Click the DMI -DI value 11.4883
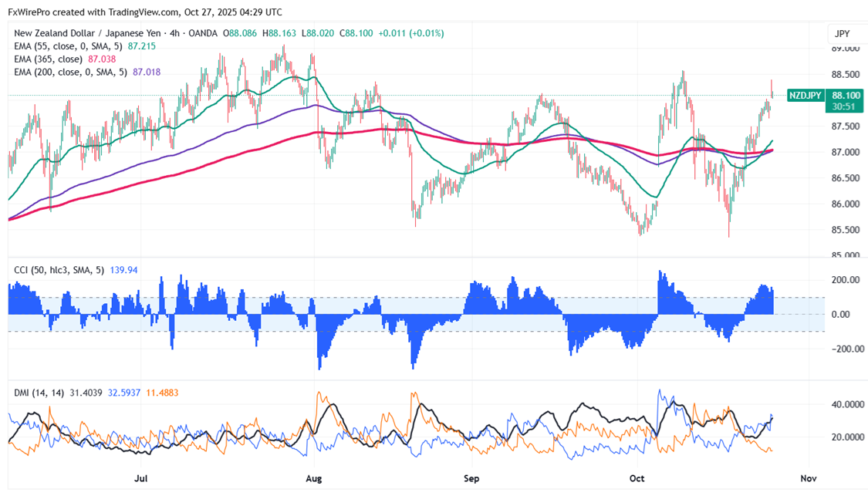Image resolution: width=868 pixels, height=496 pixels. [162, 393]
